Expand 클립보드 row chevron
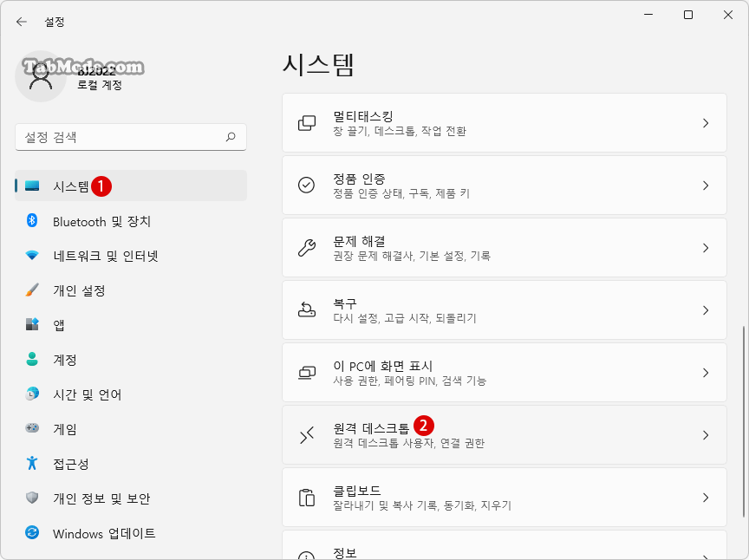749x560 pixels. coord(706,498)
